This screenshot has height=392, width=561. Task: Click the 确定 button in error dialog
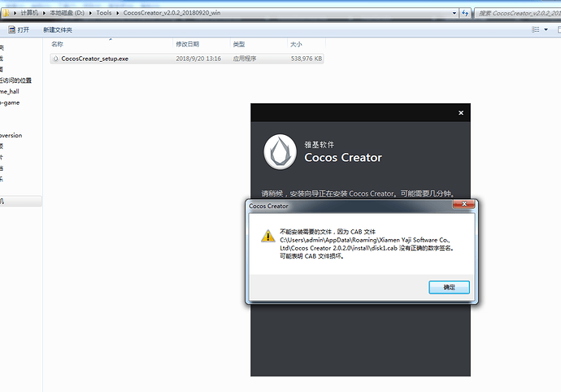(x=449, y=287)
